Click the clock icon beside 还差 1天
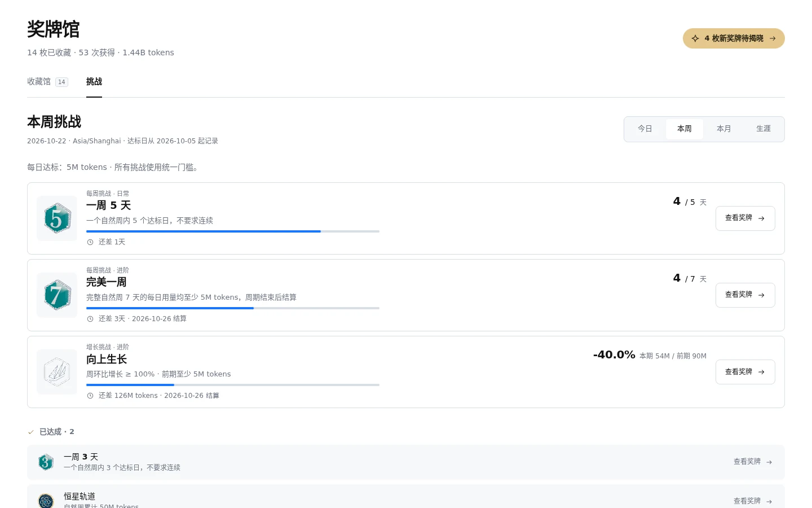Image resolution: width=812 pixels, height=508 pixels. pos(90,242)
